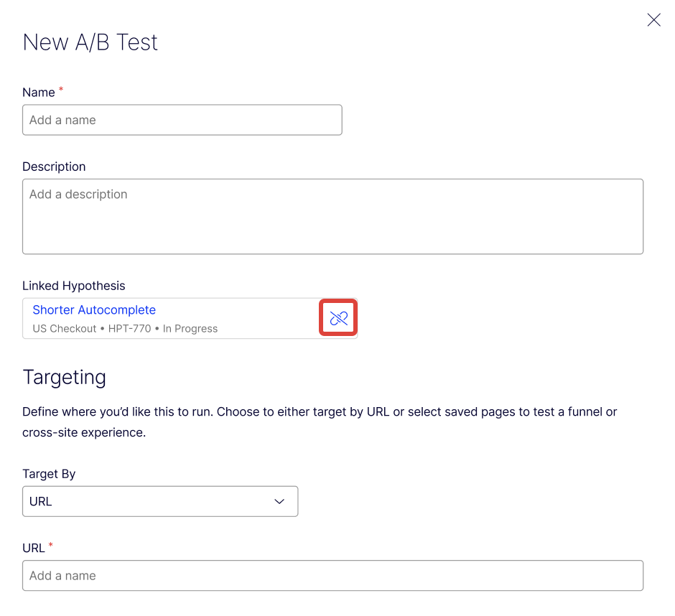Click into the Description text area
The height and width of the screenshot is (616, 675).
[x=332, y=217]
